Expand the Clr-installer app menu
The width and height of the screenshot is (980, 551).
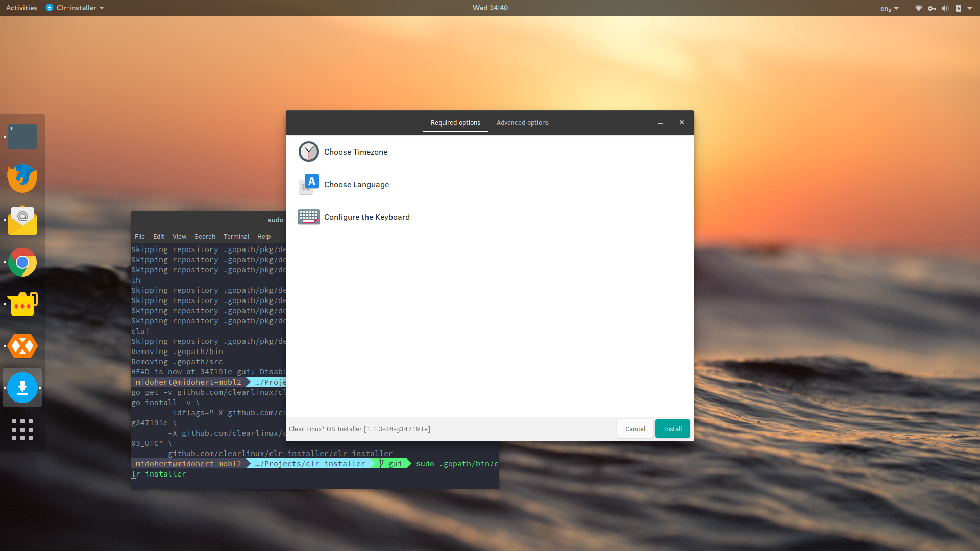[x=75, y=8]
